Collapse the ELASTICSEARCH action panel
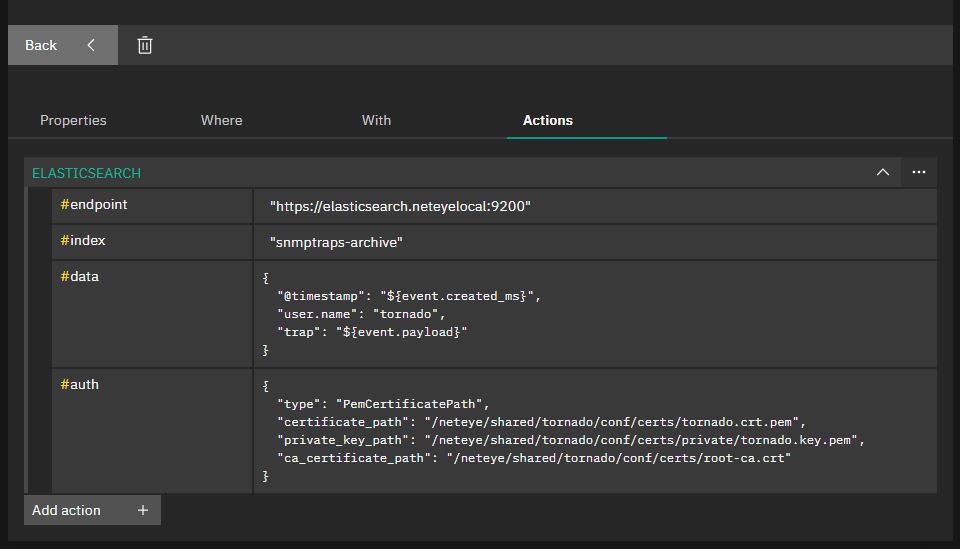The height and width of the screenshot is (549, 960). click(883, 173)
